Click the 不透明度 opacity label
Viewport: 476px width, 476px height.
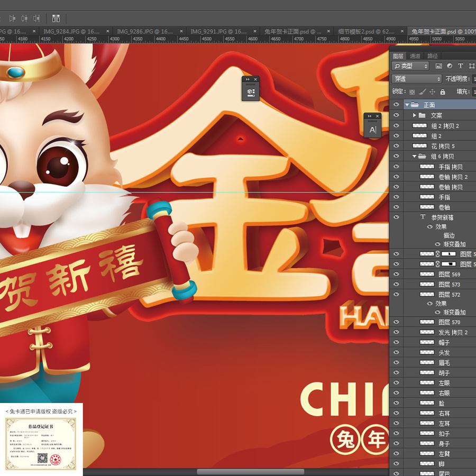[458, 79]
